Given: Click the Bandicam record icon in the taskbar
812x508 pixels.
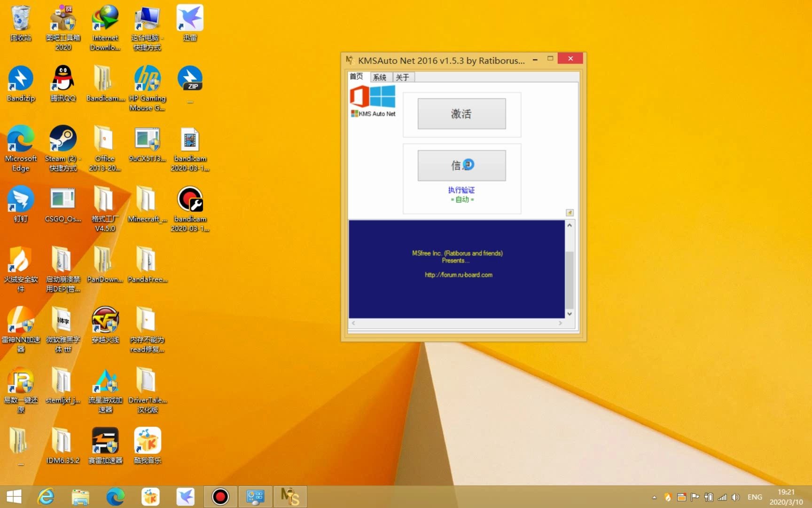Looking at the screenshot, I should 220,497.
